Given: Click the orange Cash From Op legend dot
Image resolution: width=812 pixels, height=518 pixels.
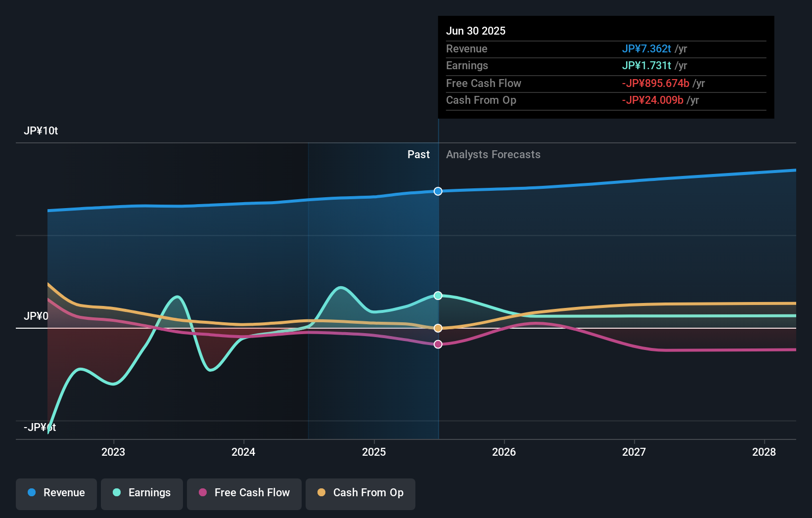Looking at the screenshot, I should point(321,492).
